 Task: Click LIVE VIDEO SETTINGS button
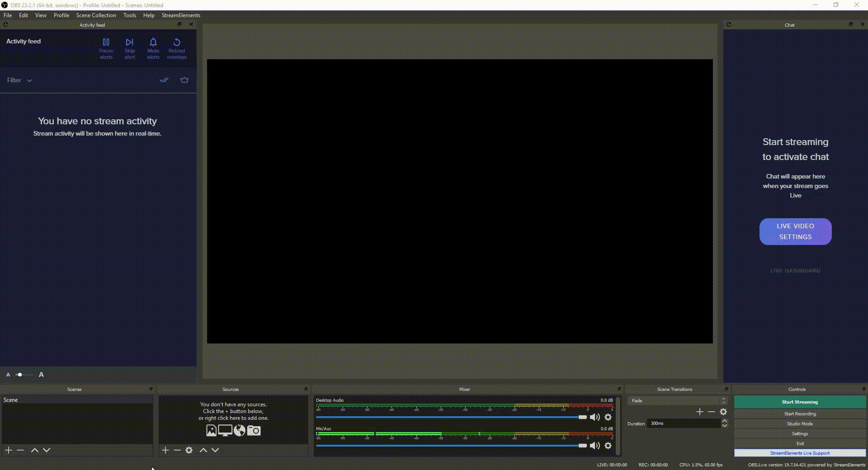[x=795, y=231]
